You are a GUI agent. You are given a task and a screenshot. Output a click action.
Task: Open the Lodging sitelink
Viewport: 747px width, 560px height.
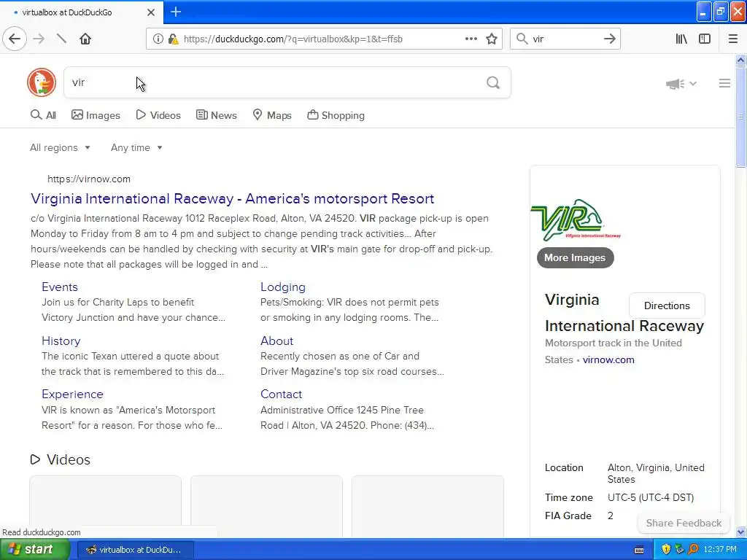click(x=283, y=287)
